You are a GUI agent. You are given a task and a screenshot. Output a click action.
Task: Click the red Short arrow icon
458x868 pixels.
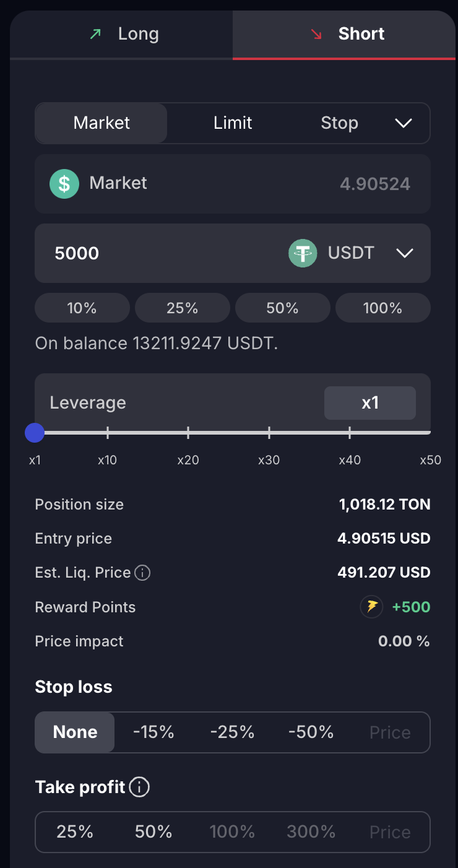click(317, 34)
